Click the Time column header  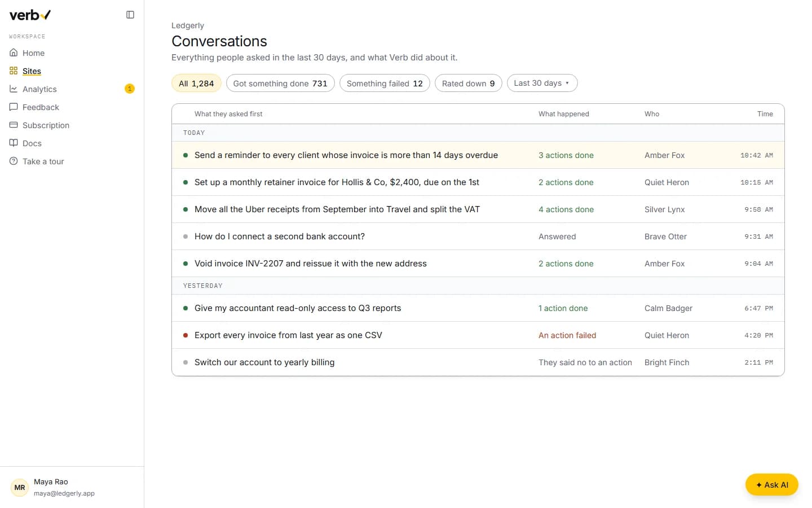[x=765, y=114]
